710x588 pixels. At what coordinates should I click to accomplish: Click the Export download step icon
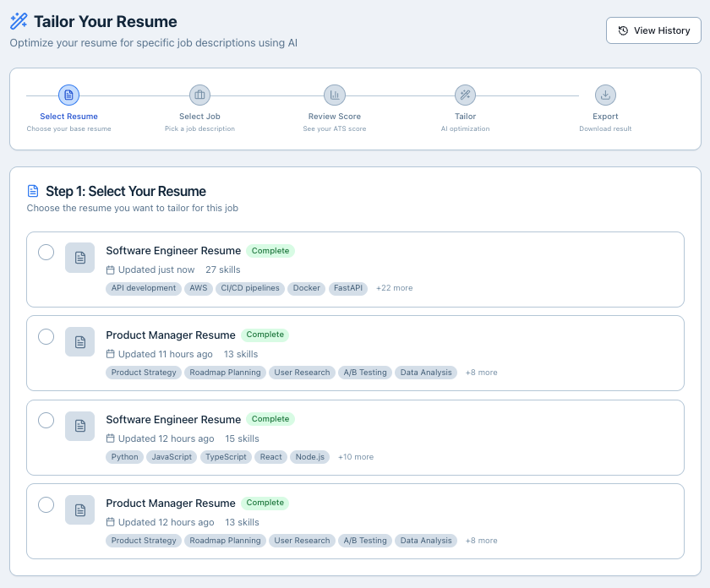pos(605,95)
